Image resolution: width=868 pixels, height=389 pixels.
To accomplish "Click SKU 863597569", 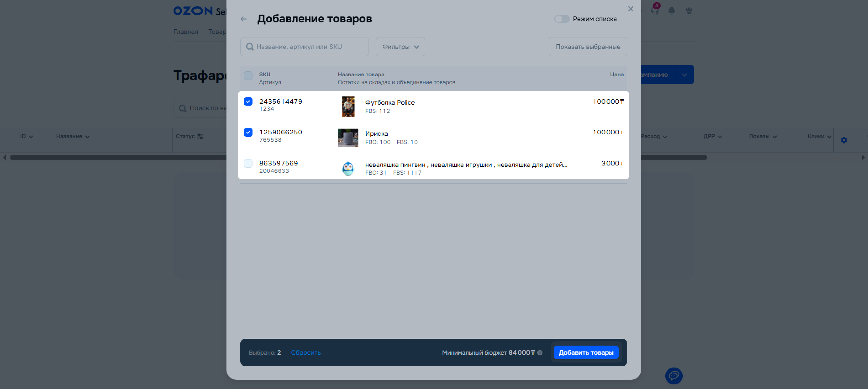I will coord(279,163).
